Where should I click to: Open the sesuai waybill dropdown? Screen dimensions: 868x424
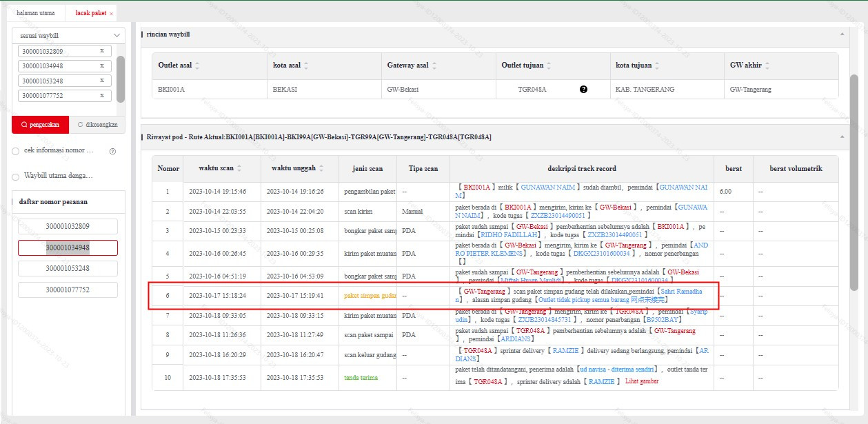pyautogui.click(x=68, y=35)
